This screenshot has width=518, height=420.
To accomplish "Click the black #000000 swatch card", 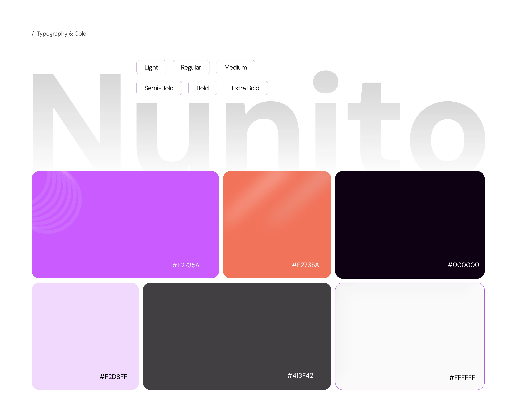I will coord(410,225).
